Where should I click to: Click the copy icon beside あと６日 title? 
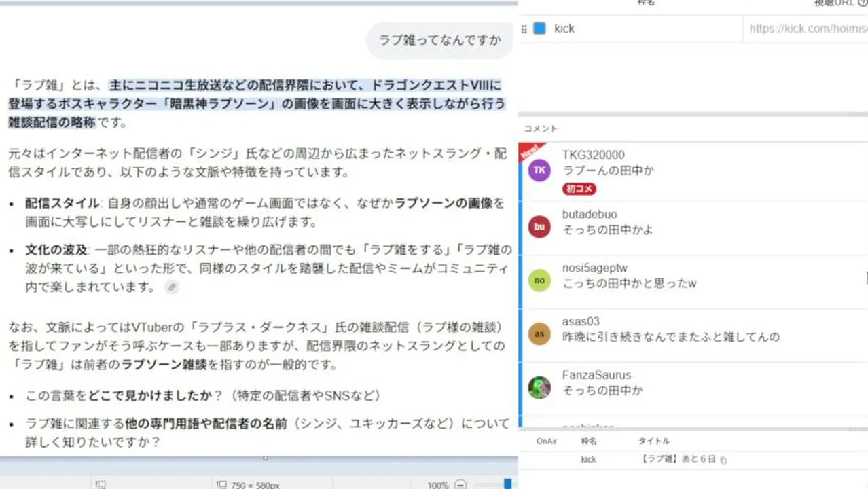tap(723, 460)
